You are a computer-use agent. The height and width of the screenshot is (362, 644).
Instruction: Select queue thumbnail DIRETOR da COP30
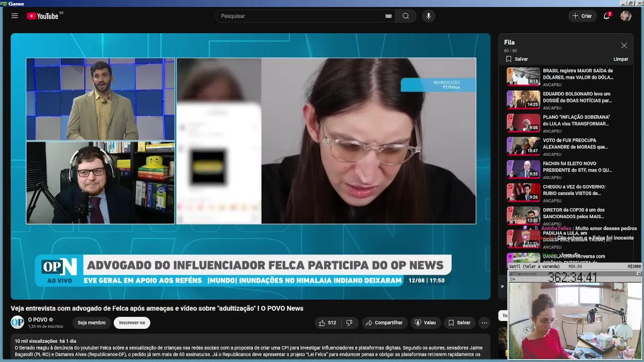coord(523,216)
